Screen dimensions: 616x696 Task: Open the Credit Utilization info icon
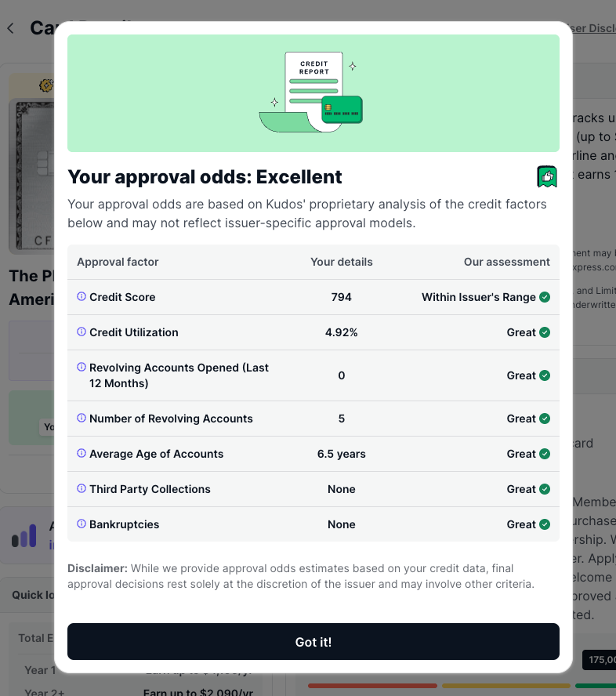(x=82, y=332)
